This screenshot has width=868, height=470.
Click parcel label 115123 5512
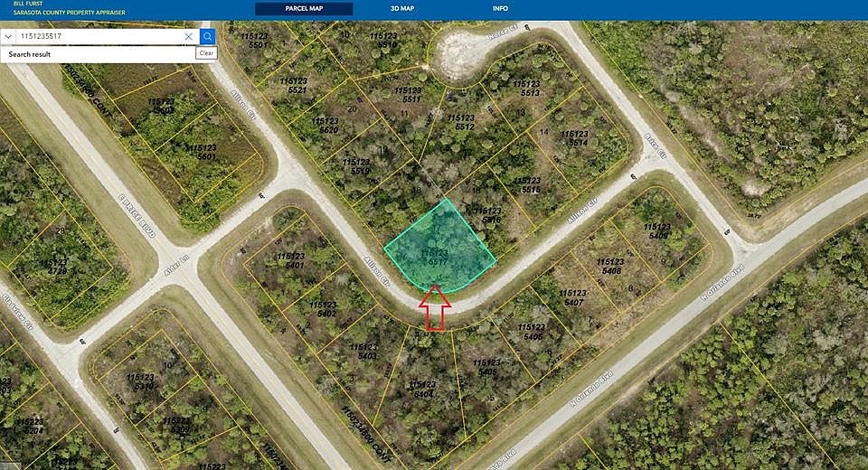click(461, 122)
